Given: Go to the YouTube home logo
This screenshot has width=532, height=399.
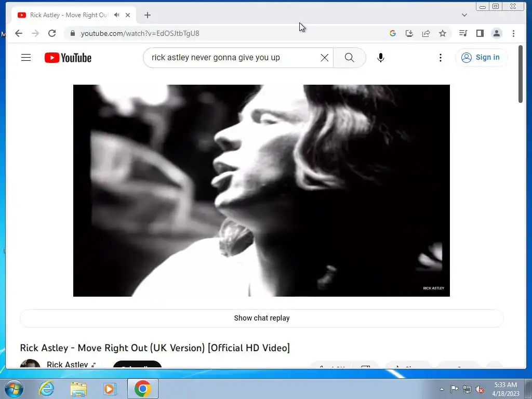Looking at the screenshot, I should tap(68, 58).
